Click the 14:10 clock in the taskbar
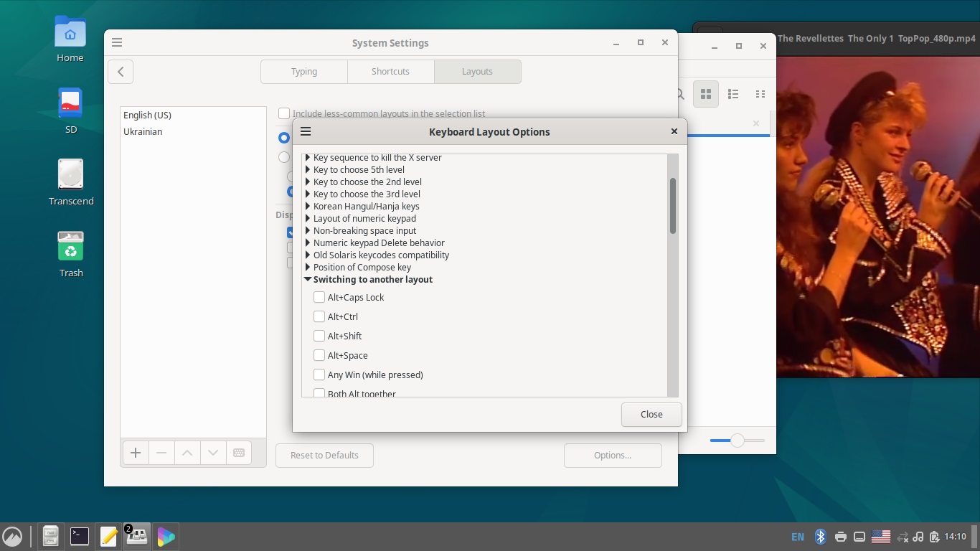This screenshot has height=551, width=980. click(x=955, y=537)
